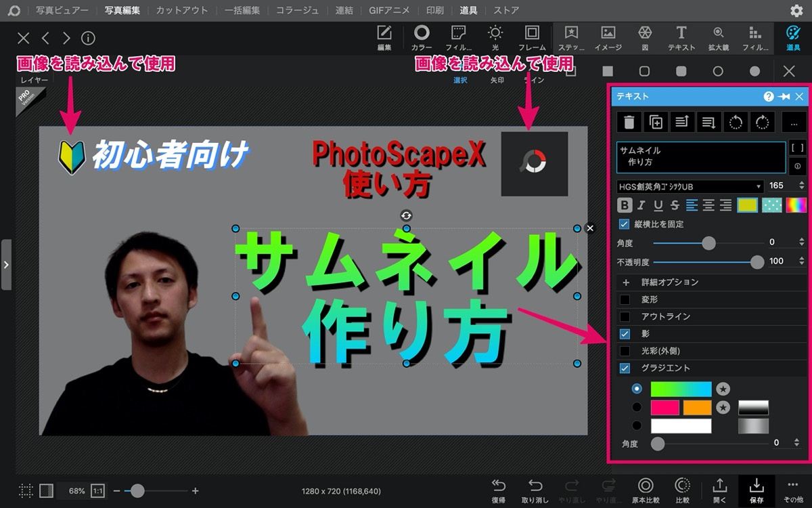Switch to コラージュ tab
This screenshot has width=812, height=508.
click(x=298, y=11)
